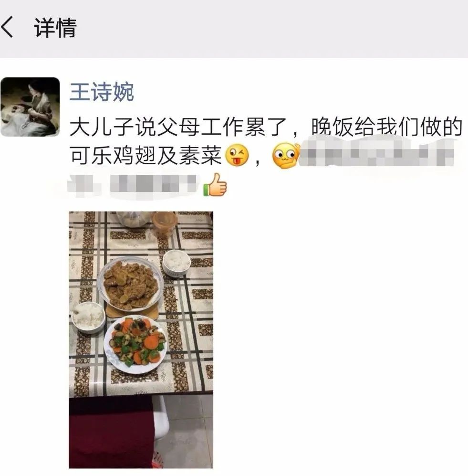
Task: Open 王诗婉's profile avatar picture
Action: (30, 107)
